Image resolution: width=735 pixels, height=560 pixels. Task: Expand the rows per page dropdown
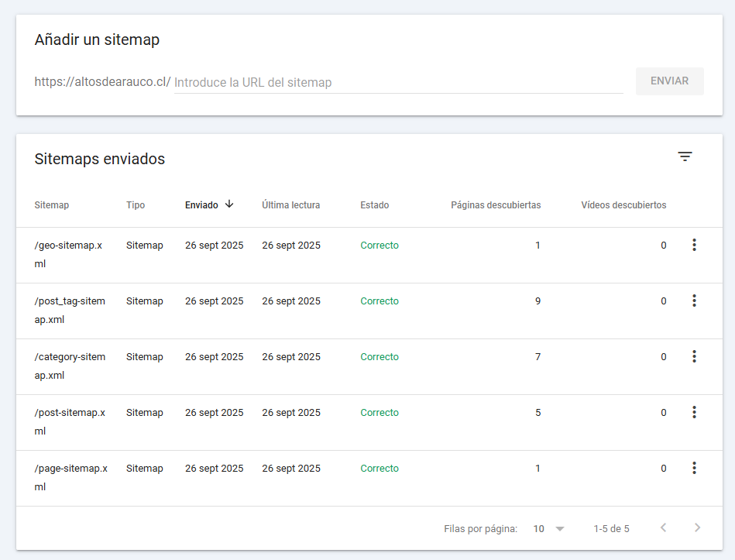pyautogui.click(x=549, y=529)
